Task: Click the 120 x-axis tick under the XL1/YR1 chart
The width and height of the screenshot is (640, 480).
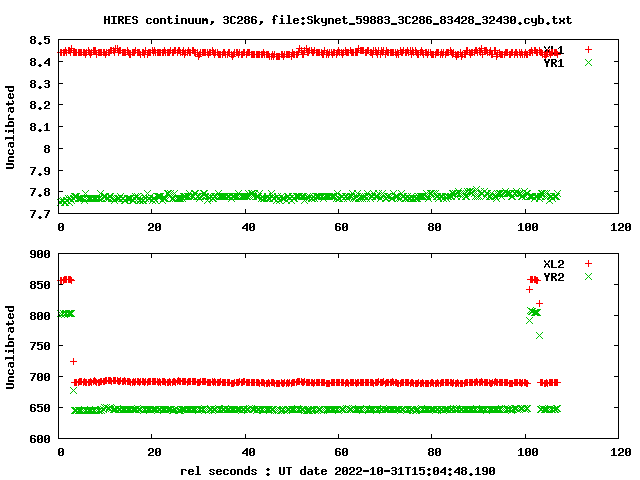Action: pyautogui.click(x=620, y=227)
